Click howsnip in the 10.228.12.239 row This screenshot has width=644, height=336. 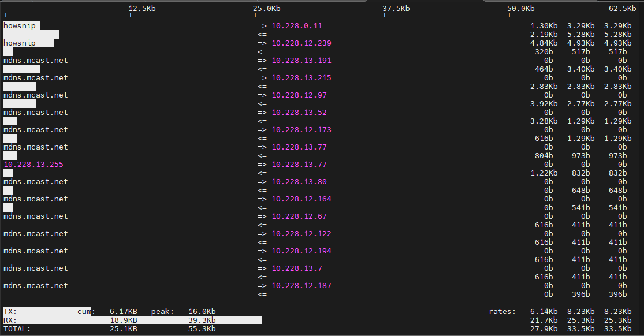click(x=20, y=43)
